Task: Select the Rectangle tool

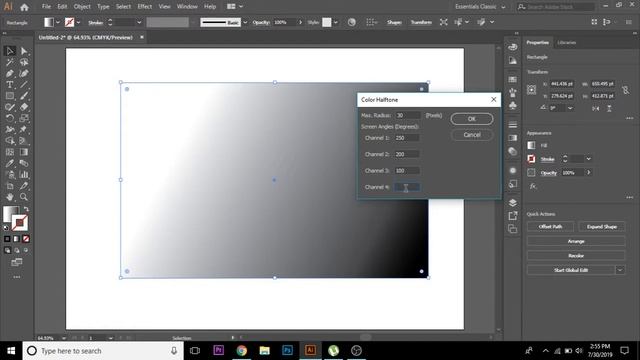Action: pos(10,96)
